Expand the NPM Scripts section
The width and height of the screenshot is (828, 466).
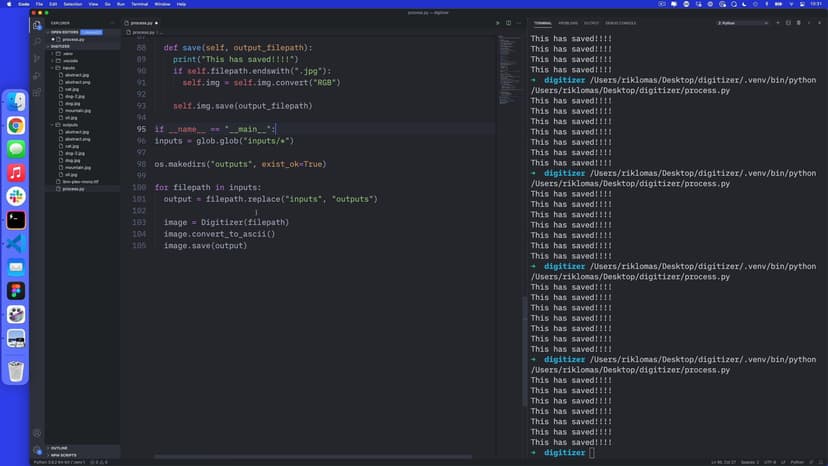[x=64, y=455]
